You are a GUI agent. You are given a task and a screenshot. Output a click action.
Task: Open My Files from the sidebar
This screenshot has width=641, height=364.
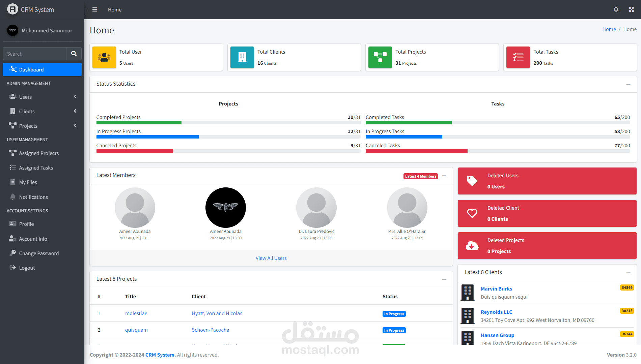[x=28, y=182]
